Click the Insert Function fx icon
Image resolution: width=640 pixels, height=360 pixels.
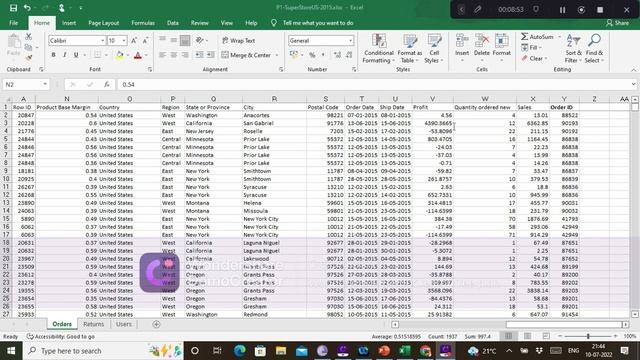(x=107, y=84)
